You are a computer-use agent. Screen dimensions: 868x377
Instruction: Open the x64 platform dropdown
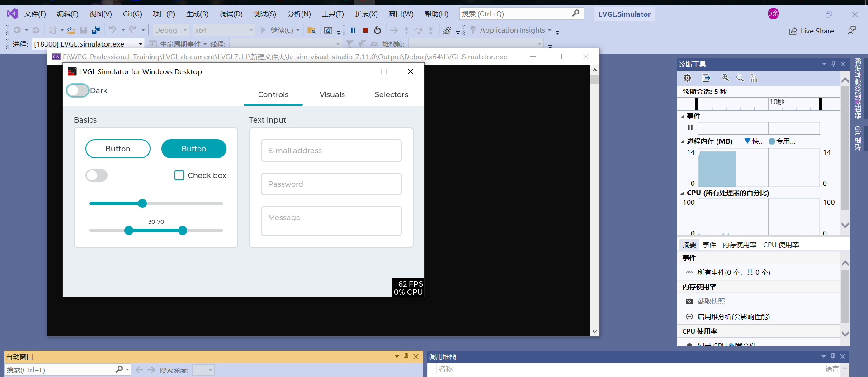click(x=224, y=30)
